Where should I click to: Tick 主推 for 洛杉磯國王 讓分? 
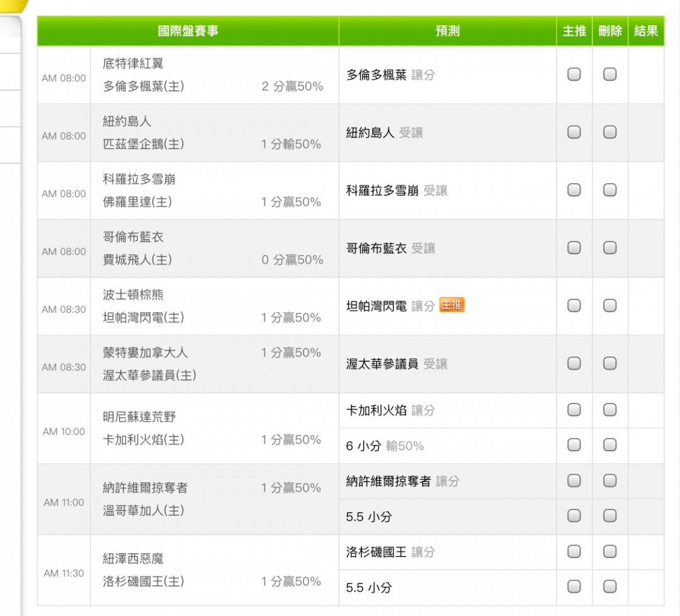click(x=574, y=551)
